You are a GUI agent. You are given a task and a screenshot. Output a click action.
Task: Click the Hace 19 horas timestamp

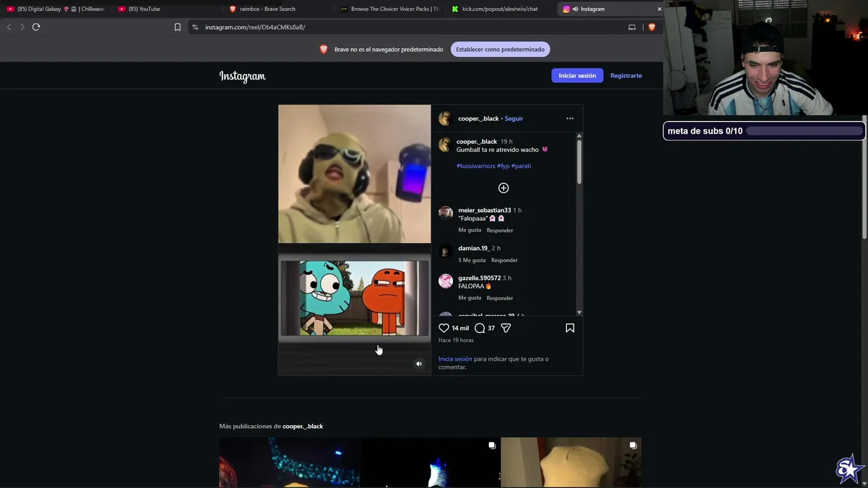click(x=456, y=340)
